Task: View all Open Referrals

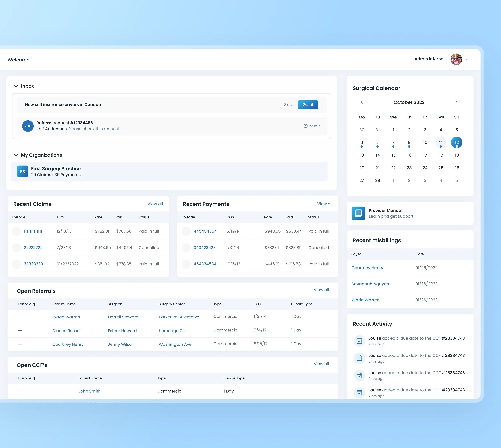Action: (321, 289)
